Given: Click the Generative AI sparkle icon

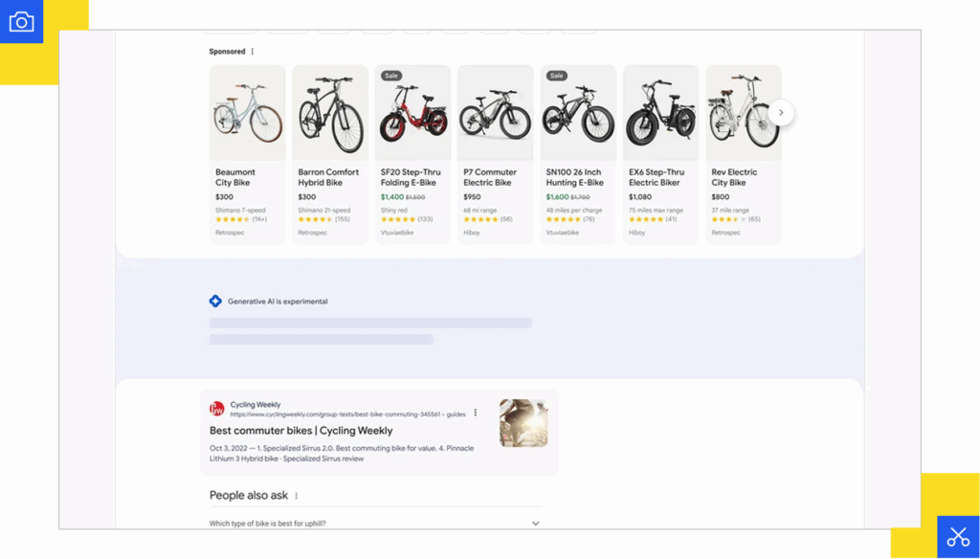Looking at the screenshot, I should [x=215, y=302].
